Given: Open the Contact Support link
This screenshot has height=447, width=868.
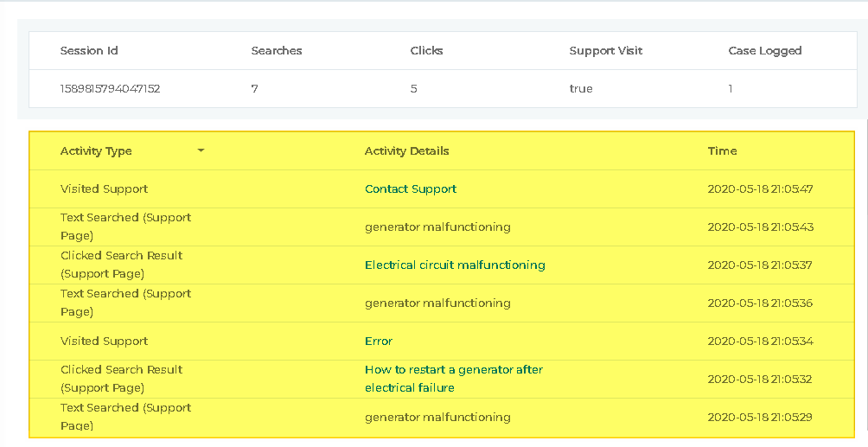Looking at the screenshot, I should pos(411,188).
